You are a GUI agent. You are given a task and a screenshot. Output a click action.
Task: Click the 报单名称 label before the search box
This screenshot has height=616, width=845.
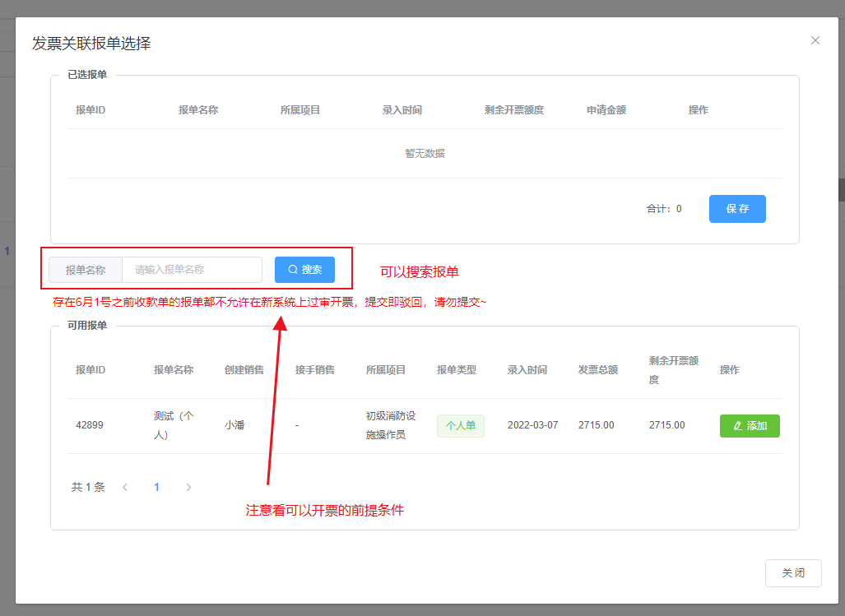(x=86, y=270)
